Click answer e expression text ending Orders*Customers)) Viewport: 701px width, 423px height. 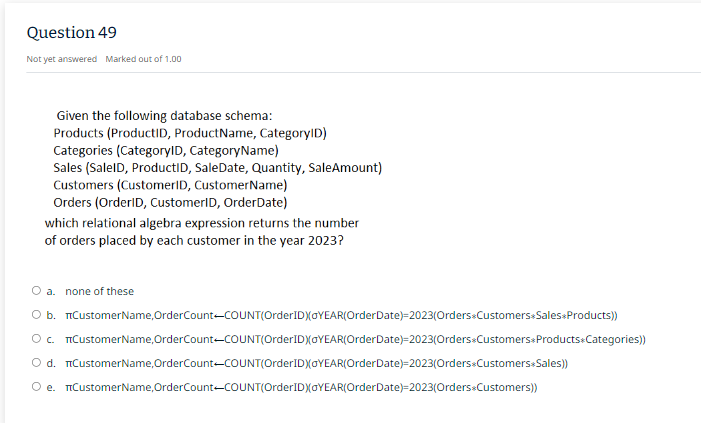[x=301, y=387]
